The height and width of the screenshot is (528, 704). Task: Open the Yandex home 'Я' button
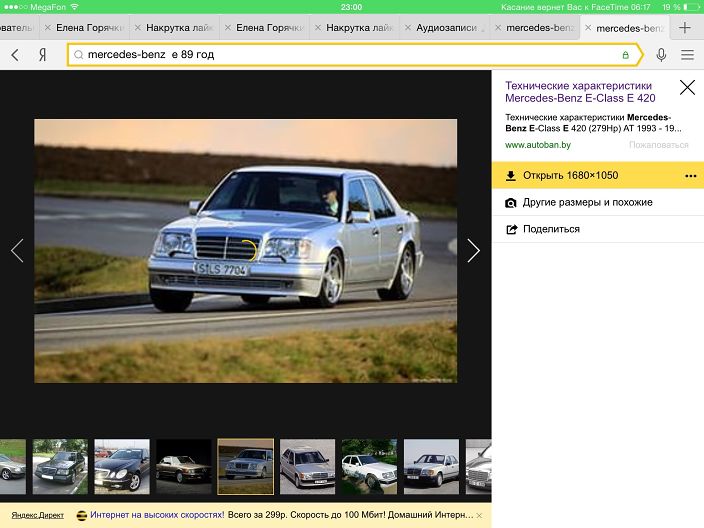click(x=42, y=55)
